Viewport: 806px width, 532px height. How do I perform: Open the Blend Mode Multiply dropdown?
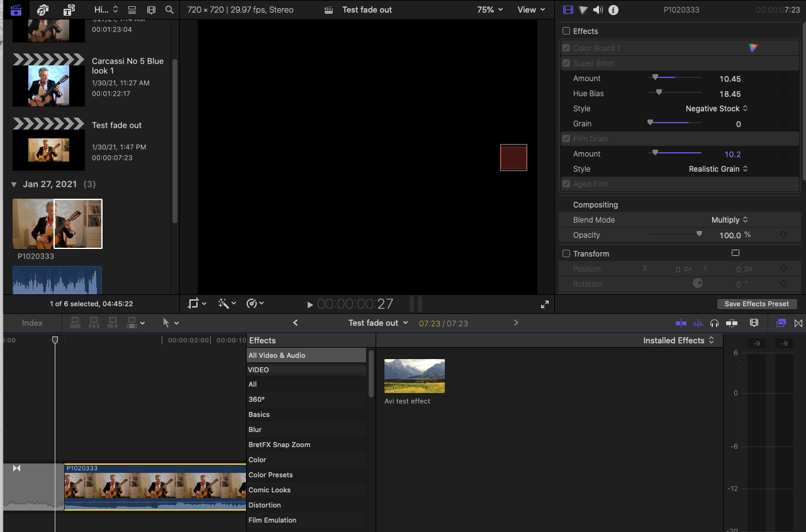[x=729, y=220]
